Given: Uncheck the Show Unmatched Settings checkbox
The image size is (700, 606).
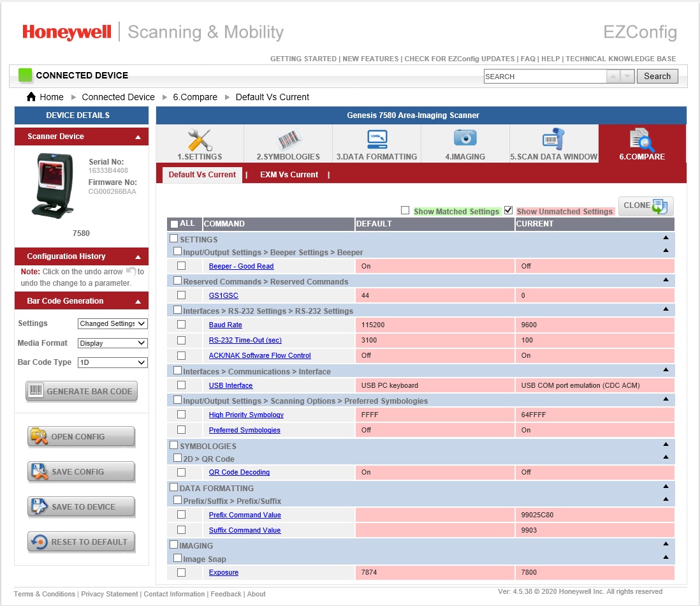Looking at the screenshot, I should [x=508, y=211].
